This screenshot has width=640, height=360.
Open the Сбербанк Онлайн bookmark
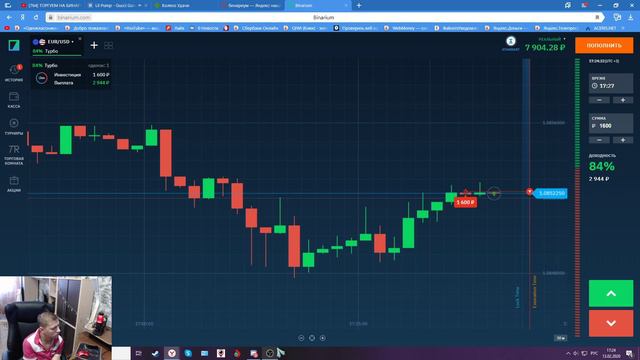(x=256, y=28)
